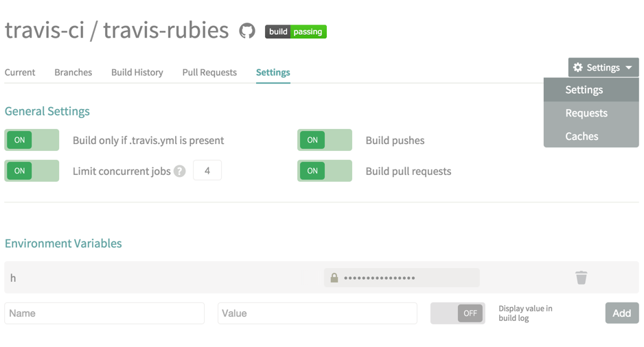Toggle the Limit concurrent jobs switch

32,171
